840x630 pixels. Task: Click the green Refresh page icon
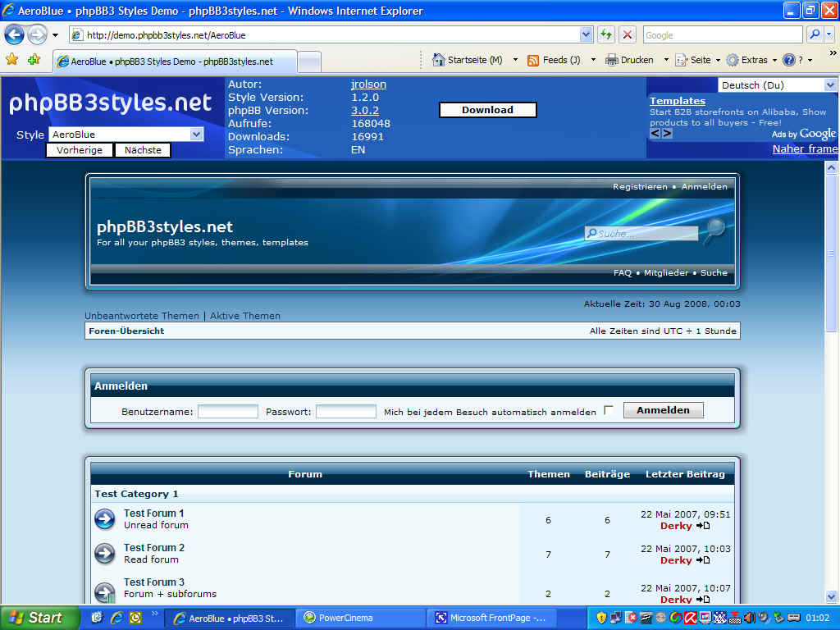pyautogui.click(x=605, y=34)
